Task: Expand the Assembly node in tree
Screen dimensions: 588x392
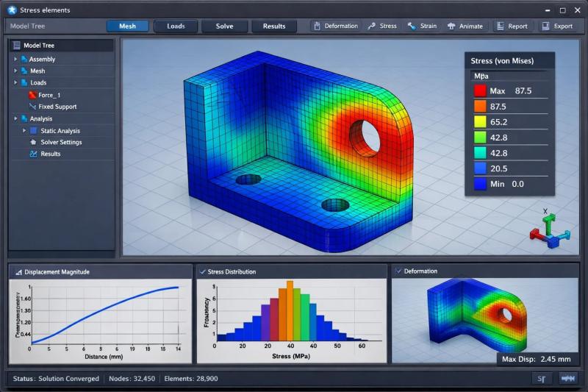Action: point(15,59)
